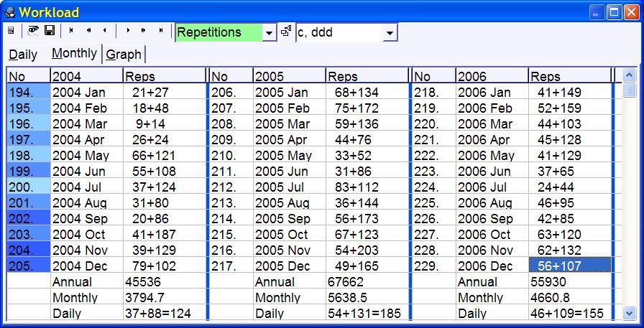Click the monthly average 4660.8
This screenshot has height=328, width=644.
pos(570,297)
